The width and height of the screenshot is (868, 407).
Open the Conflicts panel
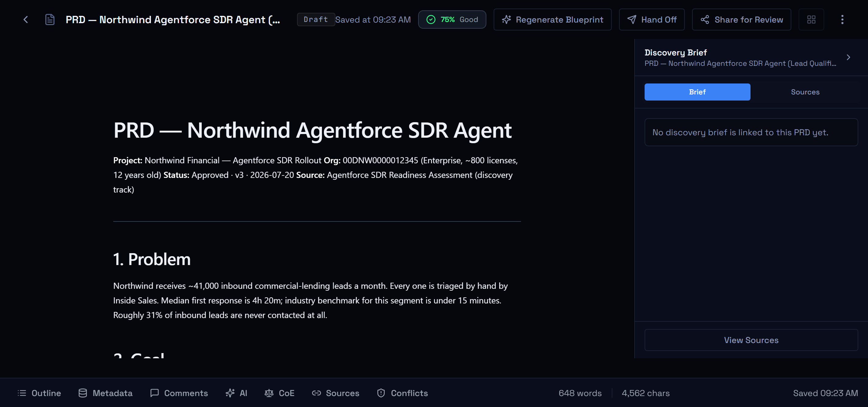pos(402,393)
